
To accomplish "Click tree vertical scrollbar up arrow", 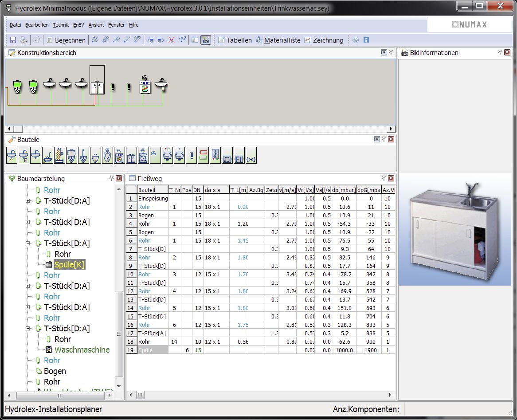I will tap(119, 189).
